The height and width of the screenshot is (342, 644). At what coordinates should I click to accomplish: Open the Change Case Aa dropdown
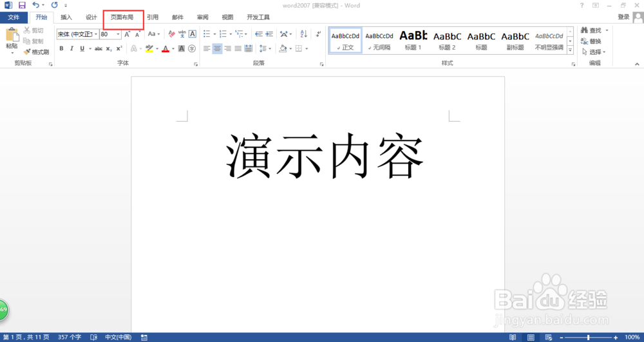click(x=154, y=34)
